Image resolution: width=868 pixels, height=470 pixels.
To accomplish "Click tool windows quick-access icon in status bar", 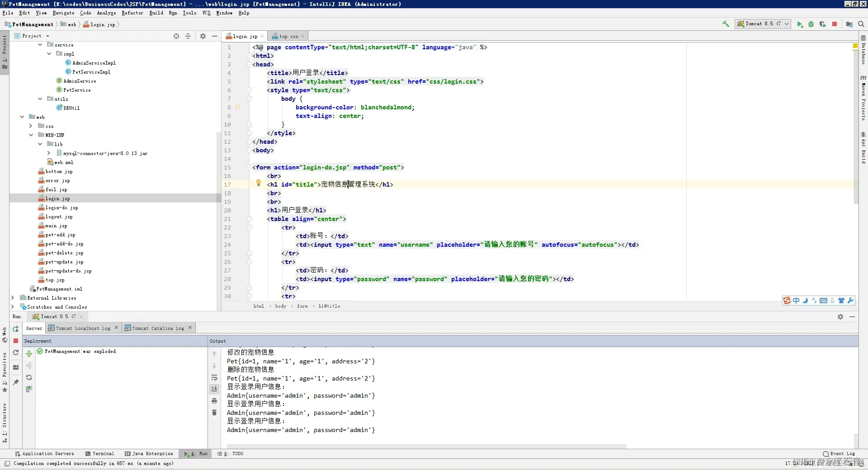I will click(x=7, y=463).
